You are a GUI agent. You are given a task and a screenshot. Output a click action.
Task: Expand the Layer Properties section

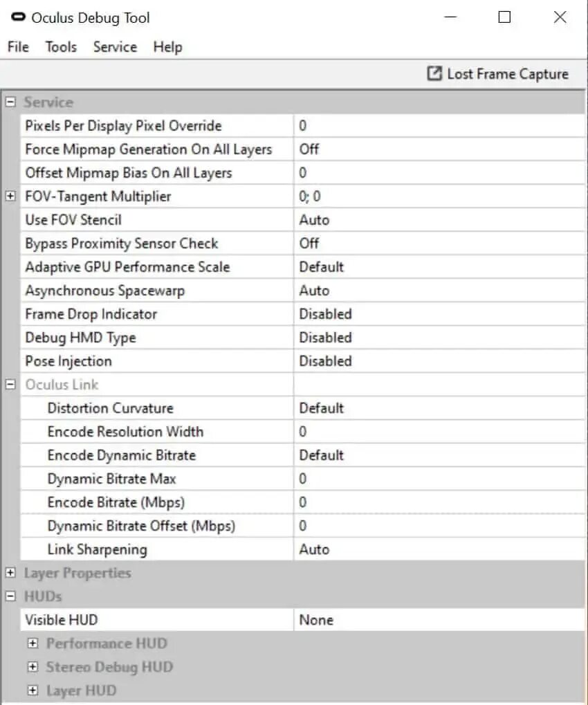[x=10, y=572]
